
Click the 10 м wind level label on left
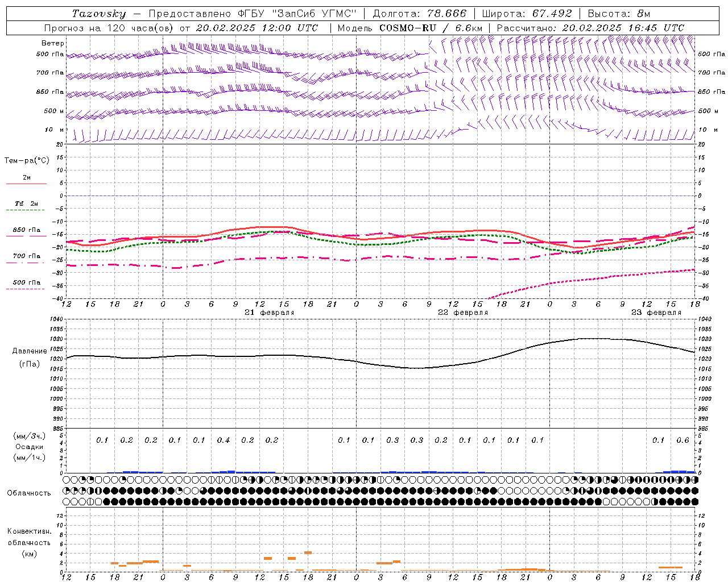[x=54, y=130]
